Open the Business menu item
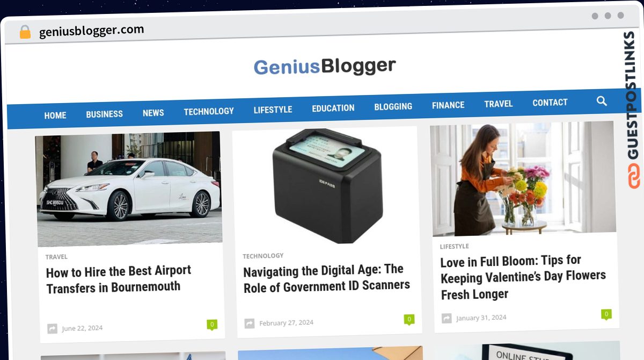644x360 pixels. coord(104,114)
